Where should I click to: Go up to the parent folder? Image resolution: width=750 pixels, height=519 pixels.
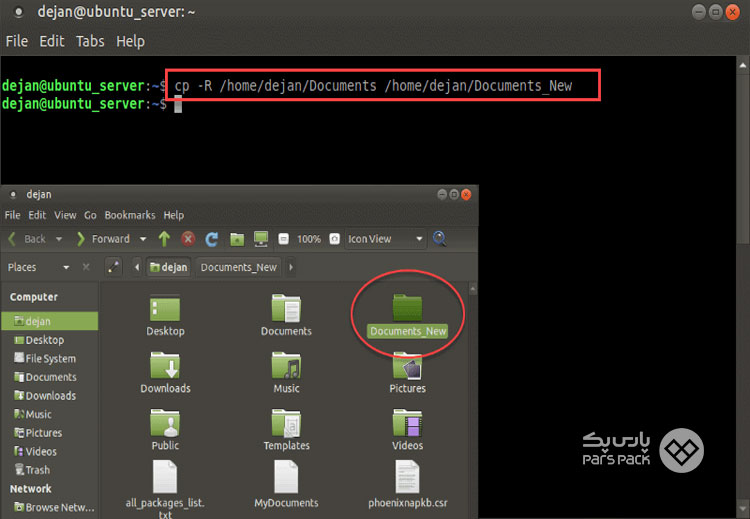tap(165, 239)
